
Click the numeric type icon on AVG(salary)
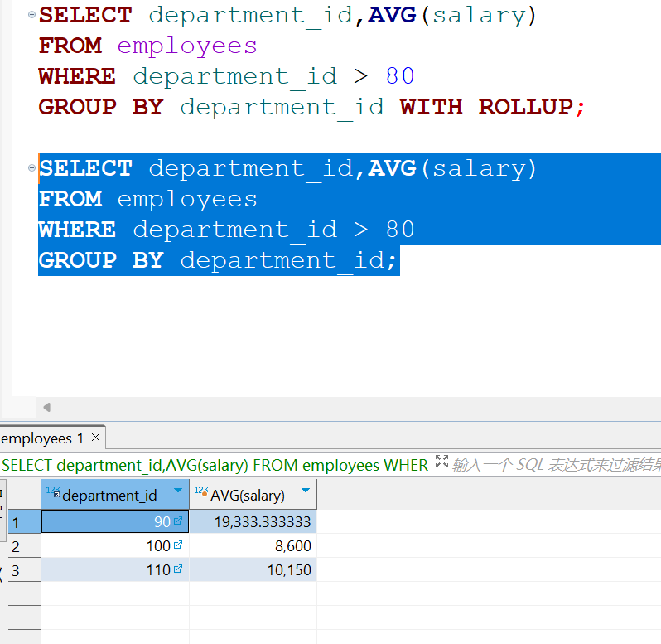200,492
